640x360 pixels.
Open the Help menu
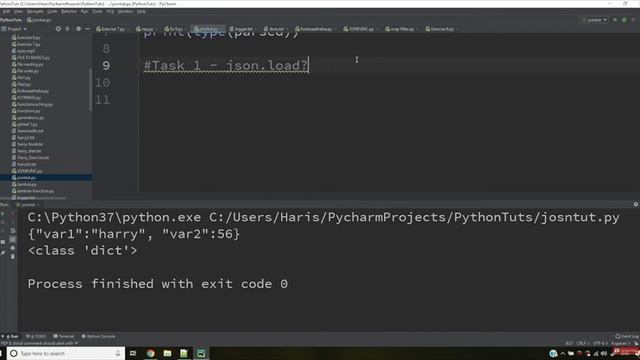[141, 11]
